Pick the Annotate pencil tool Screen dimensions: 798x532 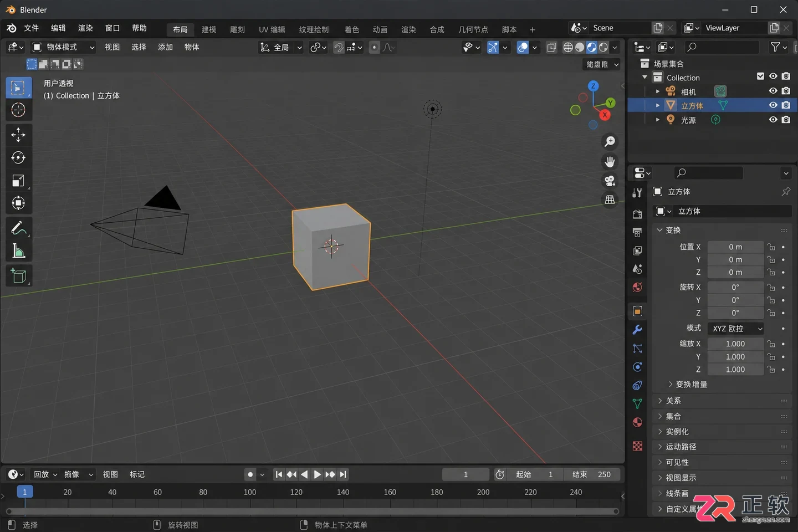coord(18,228)
